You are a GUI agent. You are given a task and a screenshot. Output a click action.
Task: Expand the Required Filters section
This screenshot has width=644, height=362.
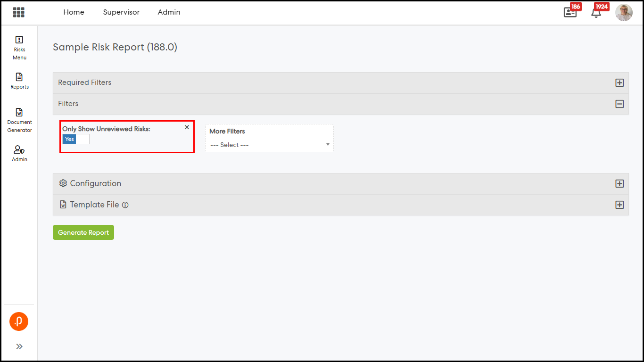click(x=619, y=83)
